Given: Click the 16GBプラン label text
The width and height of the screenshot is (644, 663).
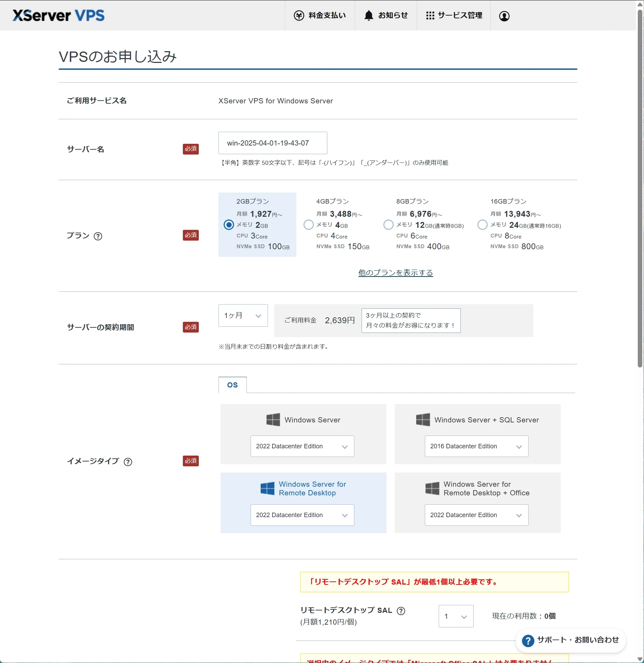Looking at the screenshot, I should (508, 201).
